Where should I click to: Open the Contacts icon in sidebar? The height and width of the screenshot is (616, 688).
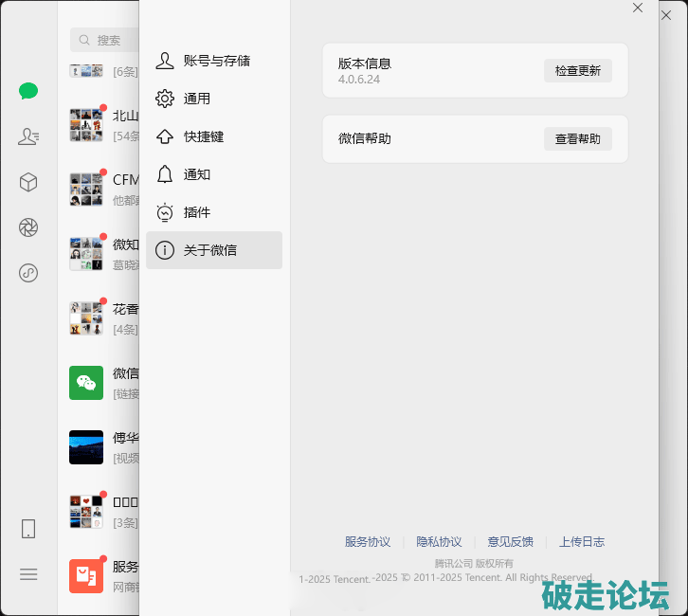28,136
